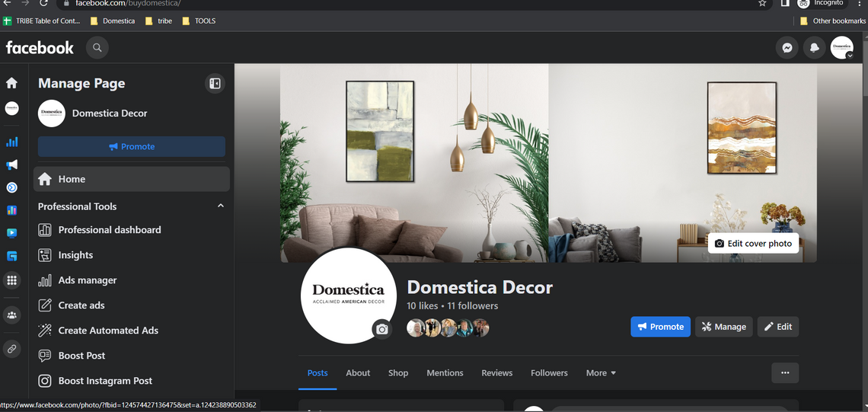Open the tribe bookmarks folder
Image resolution: width=868 pixels, height=412 pixels.
tap(159, 21)
